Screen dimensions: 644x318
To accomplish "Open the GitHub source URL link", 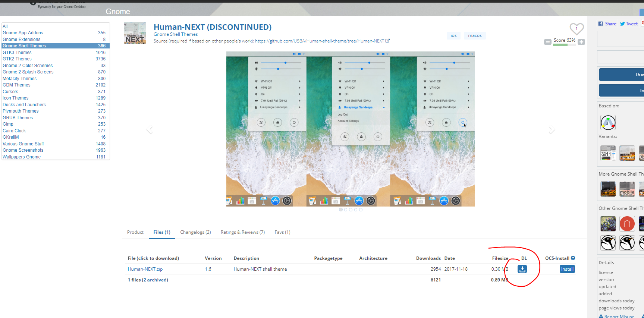I will pos(320,41).
